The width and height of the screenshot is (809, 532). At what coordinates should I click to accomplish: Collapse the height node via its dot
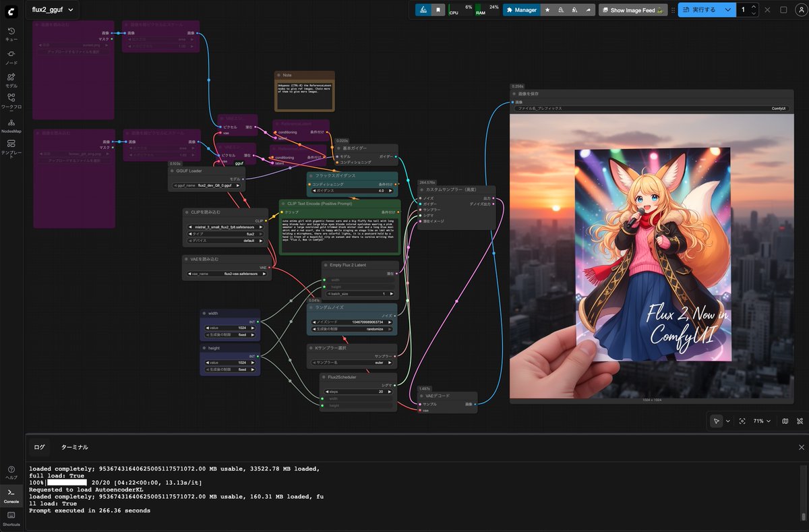point(204,348)
